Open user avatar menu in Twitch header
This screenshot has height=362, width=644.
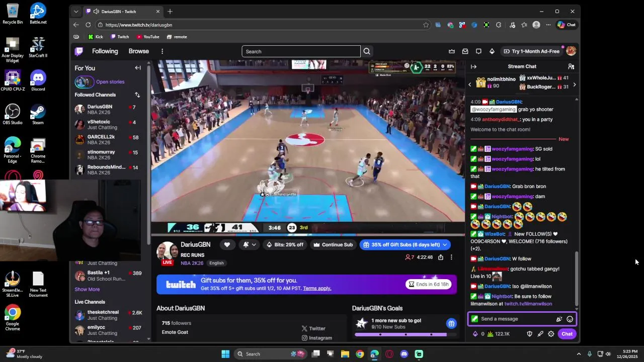coord(571,51)
